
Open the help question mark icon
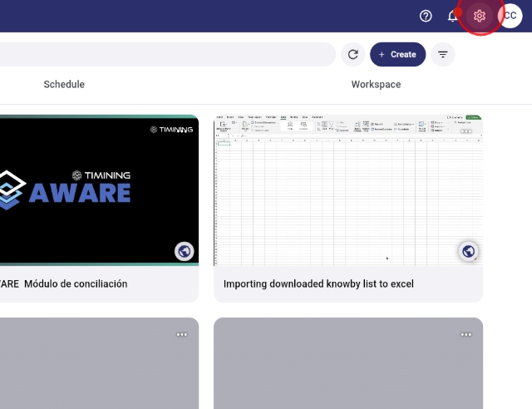point(426,16)
